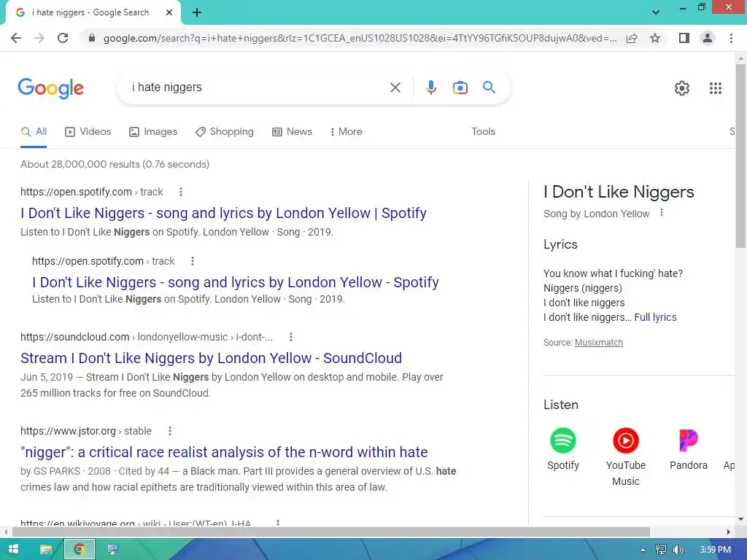This screenshot has height=560, width=747.
Task: Open options for SoundCloud result
Action: pos(291,337)
